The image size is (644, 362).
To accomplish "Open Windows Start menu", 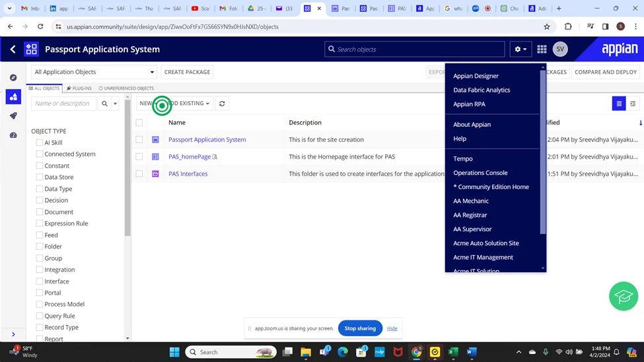I will 174,352.
